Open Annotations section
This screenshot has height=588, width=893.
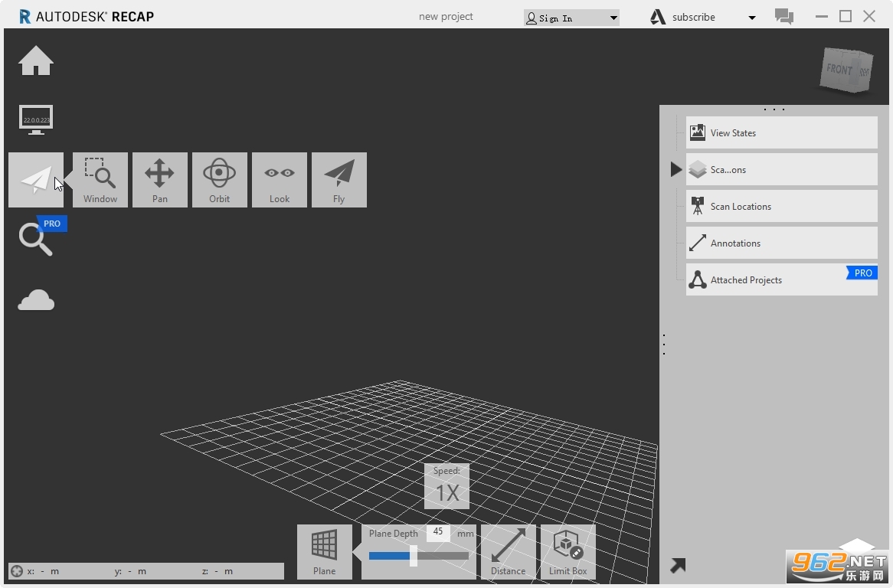pyautogui.click(x=781, y=243)
